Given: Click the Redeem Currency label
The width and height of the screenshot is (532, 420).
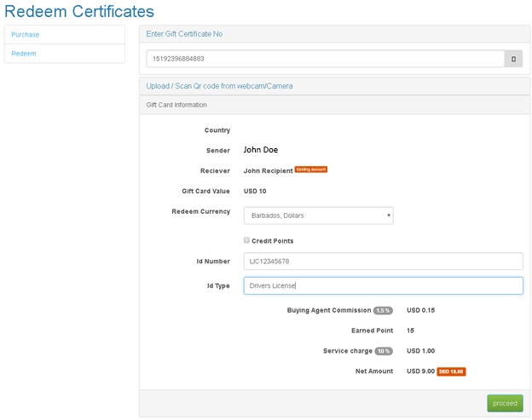Looking at the screenshot, I should (x=201, y=211).
